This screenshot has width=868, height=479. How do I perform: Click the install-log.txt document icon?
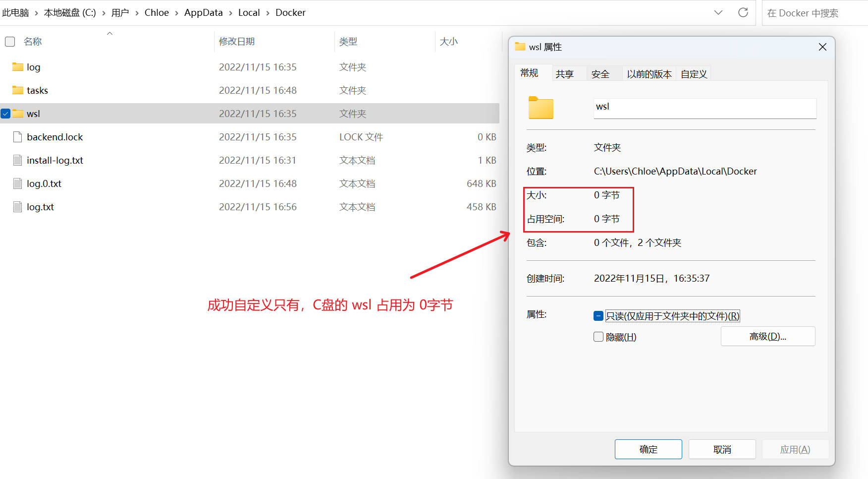[18, 160]
